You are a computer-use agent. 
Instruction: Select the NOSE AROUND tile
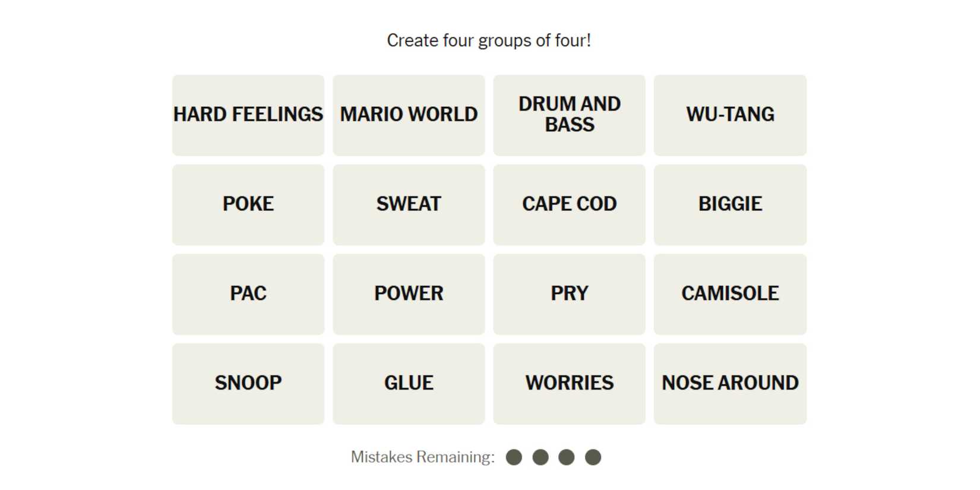pos(730,384)
